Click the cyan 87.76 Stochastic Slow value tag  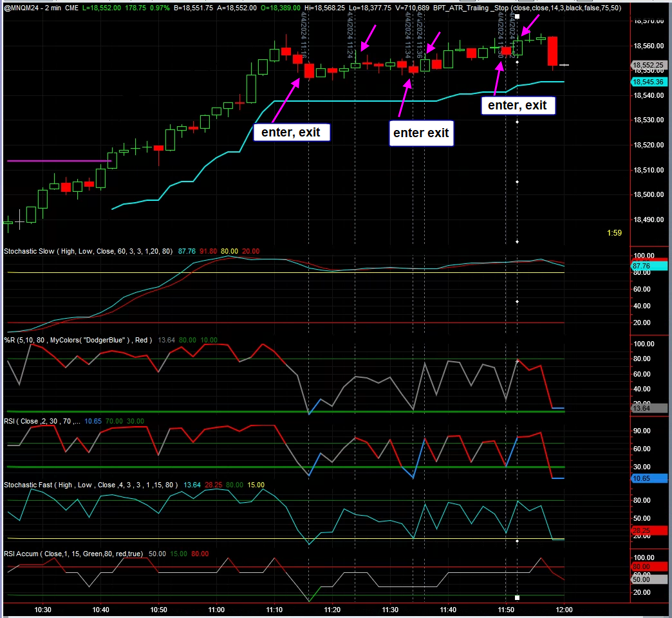point(648,265)
